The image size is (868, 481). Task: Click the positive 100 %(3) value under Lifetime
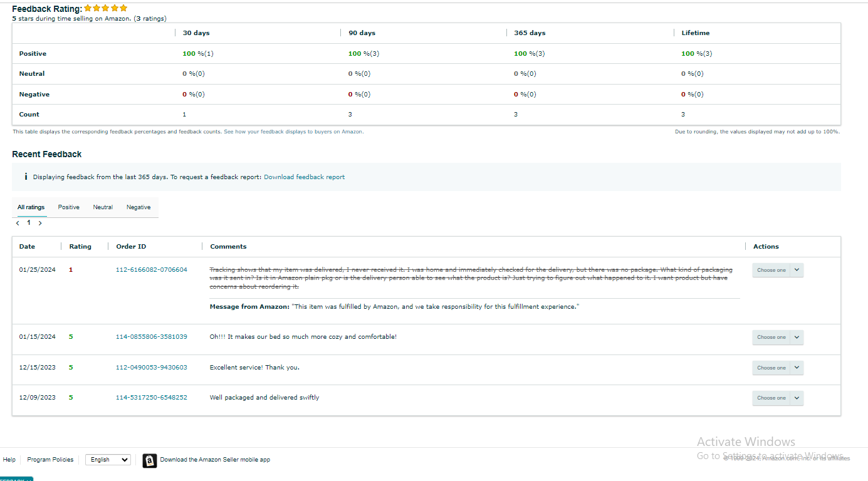697,54
